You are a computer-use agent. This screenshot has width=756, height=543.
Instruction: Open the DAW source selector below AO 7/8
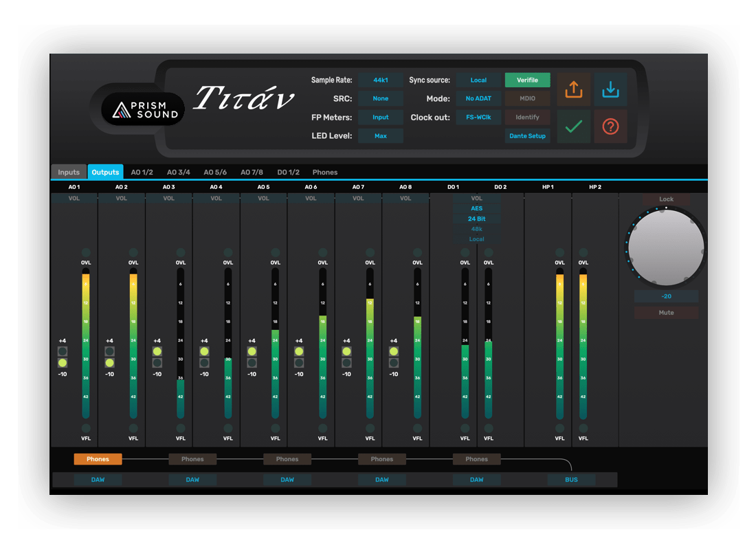382,480
